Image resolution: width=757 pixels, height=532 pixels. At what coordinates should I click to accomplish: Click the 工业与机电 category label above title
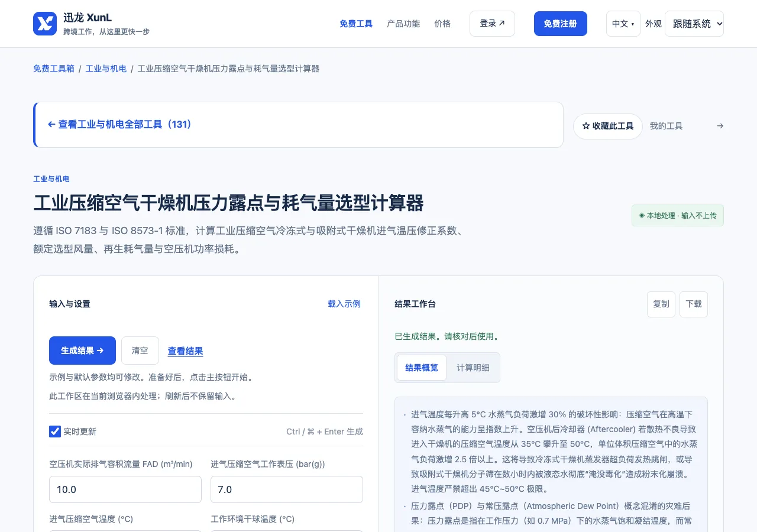click(51, 179)
